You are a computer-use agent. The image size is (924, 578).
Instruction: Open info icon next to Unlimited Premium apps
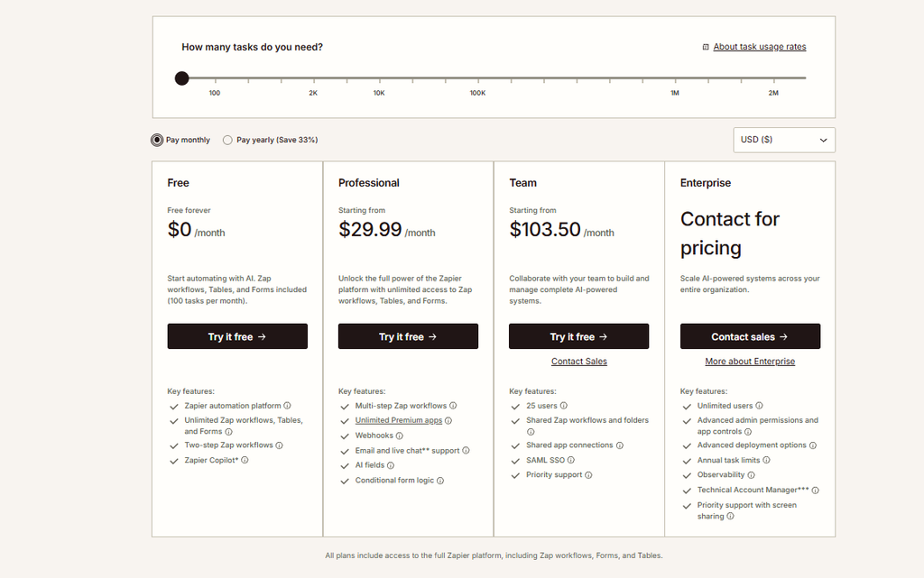pyautogui.click(x=448, y=421)
